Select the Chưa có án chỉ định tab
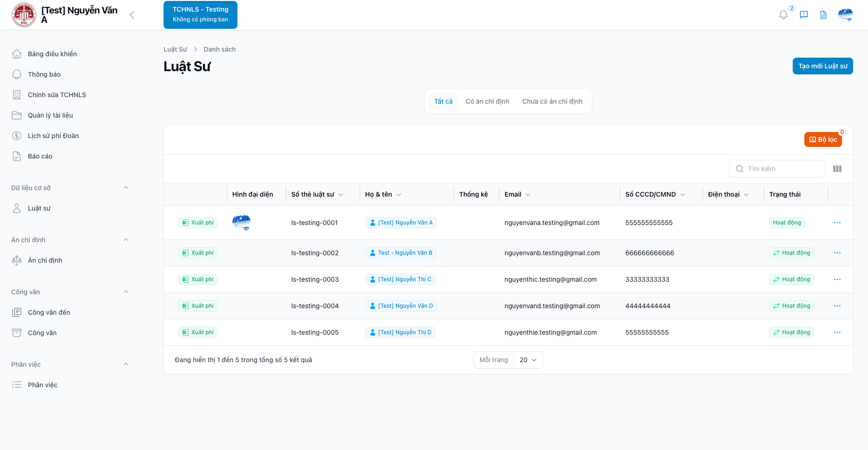Screen dimensions: 868x450 tap(552, 101)
